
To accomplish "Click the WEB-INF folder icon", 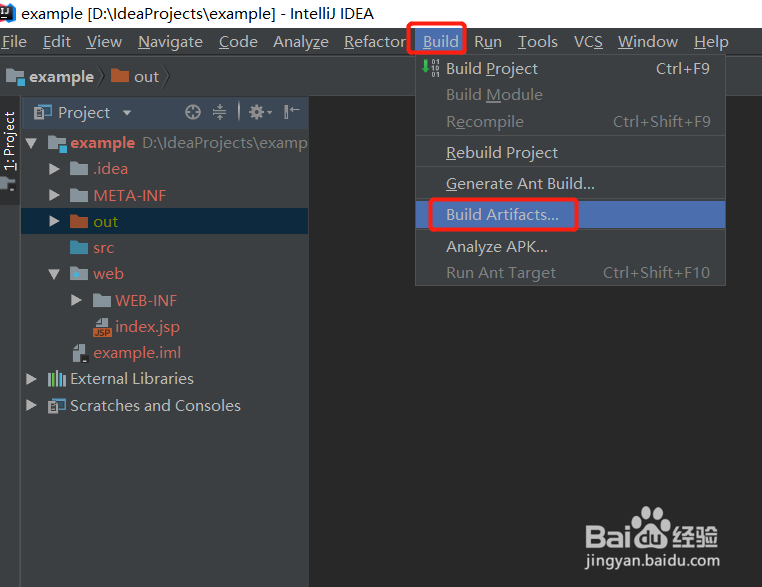I will [102, 301].
